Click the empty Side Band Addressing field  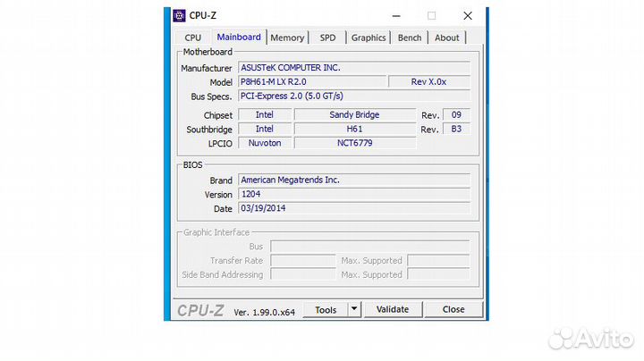click(303, 274)
